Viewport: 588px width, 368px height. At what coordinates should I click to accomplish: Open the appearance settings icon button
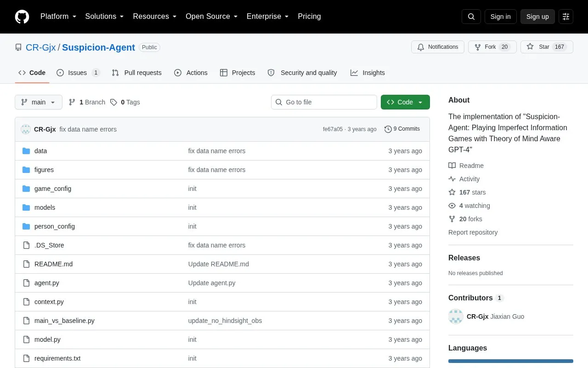566,17
